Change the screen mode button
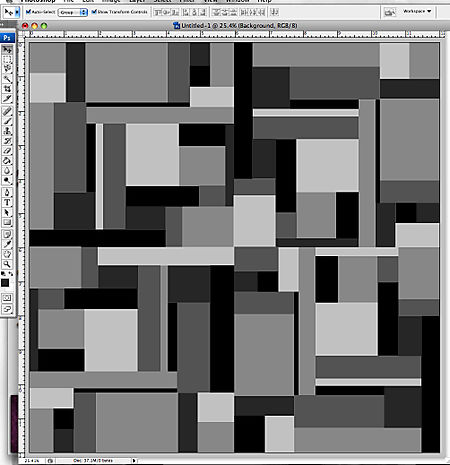The height and width of the screenshot is (465, 450). click(x=7, y=309)
